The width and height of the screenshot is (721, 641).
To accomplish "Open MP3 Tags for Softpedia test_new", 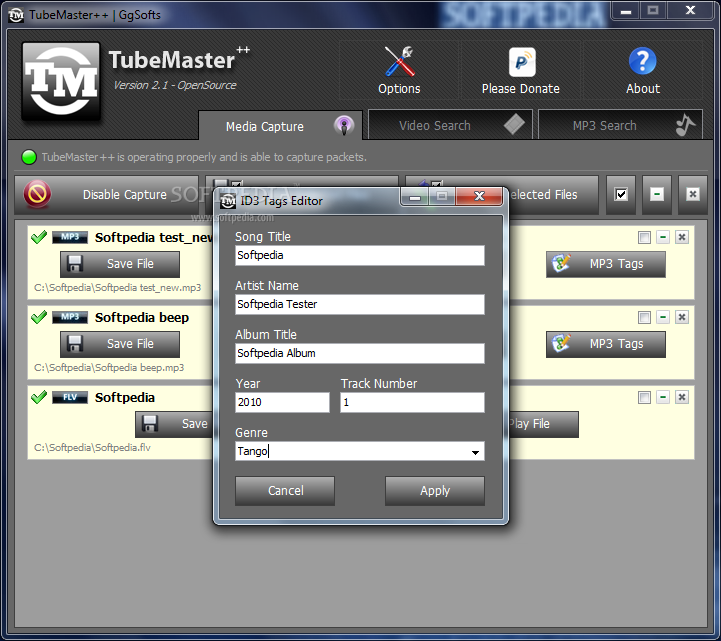I will [x=606, y=264].
